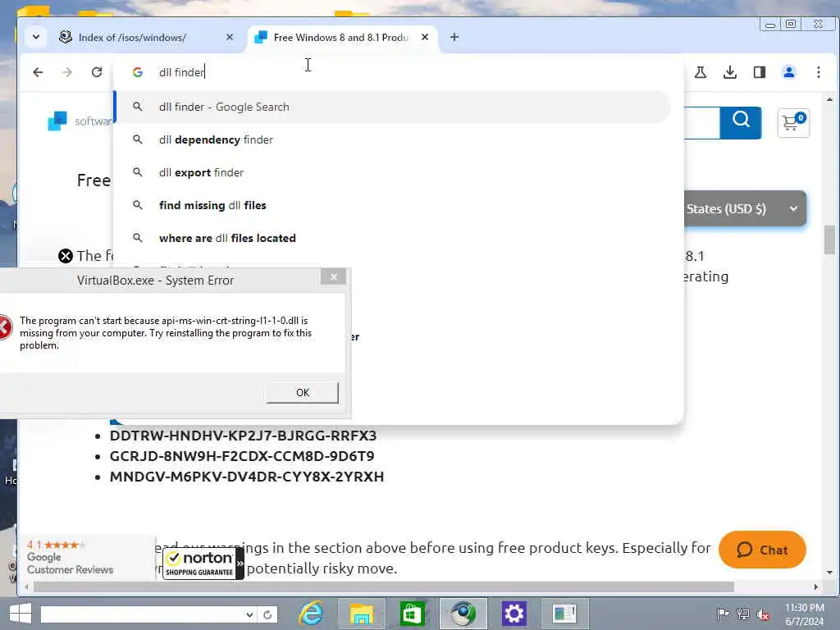Click the software site logo
The width and height of the screenshot is (840, 630).
(x=80, y=121)
